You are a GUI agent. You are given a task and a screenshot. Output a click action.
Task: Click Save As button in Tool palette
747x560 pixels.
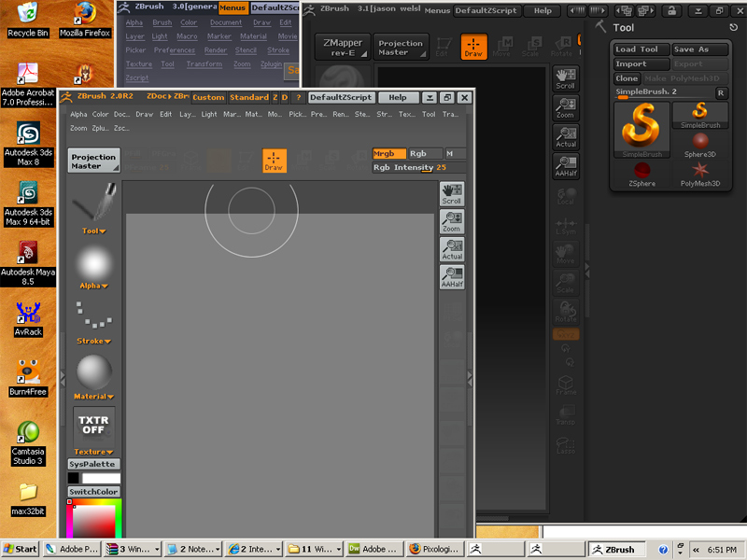[x=699, y=49]
